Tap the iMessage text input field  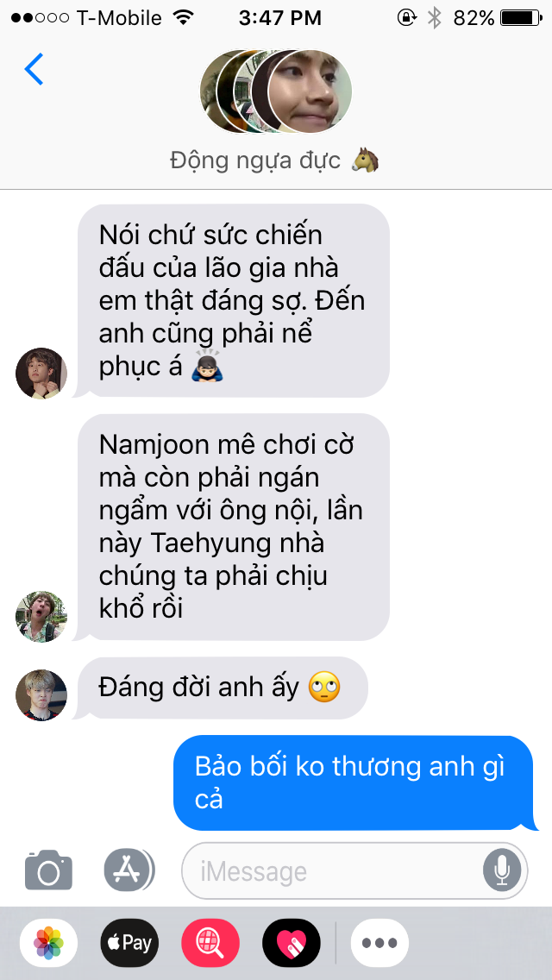[354, 870]
